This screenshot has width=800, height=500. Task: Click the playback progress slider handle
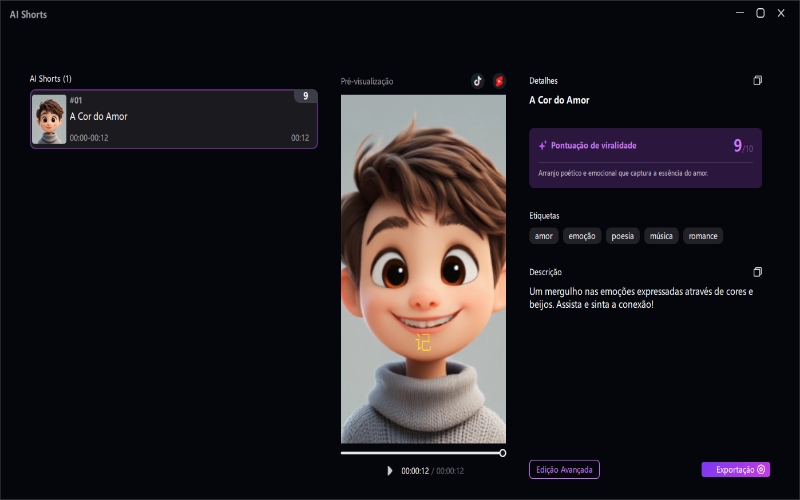pyautogui.click(x=502, y=453)
